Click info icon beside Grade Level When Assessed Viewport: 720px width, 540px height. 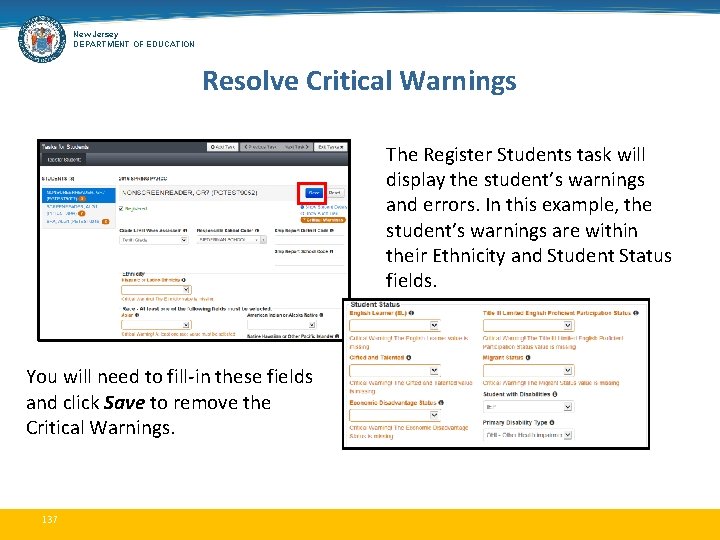[x=185, y=231]
